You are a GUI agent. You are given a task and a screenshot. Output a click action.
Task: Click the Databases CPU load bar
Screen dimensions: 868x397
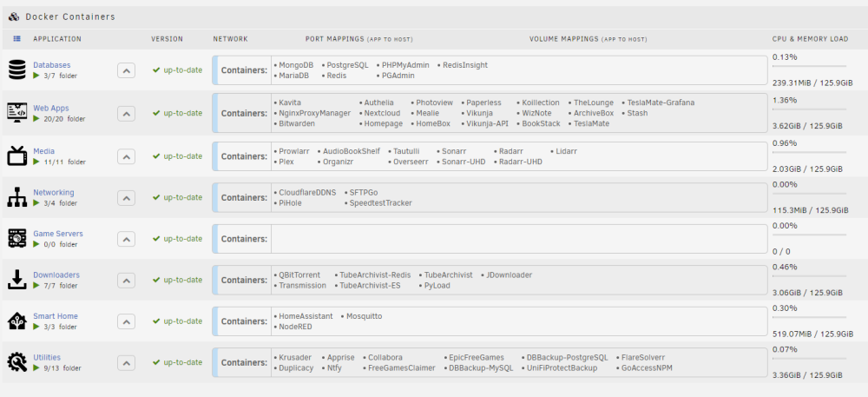point(809,66)
